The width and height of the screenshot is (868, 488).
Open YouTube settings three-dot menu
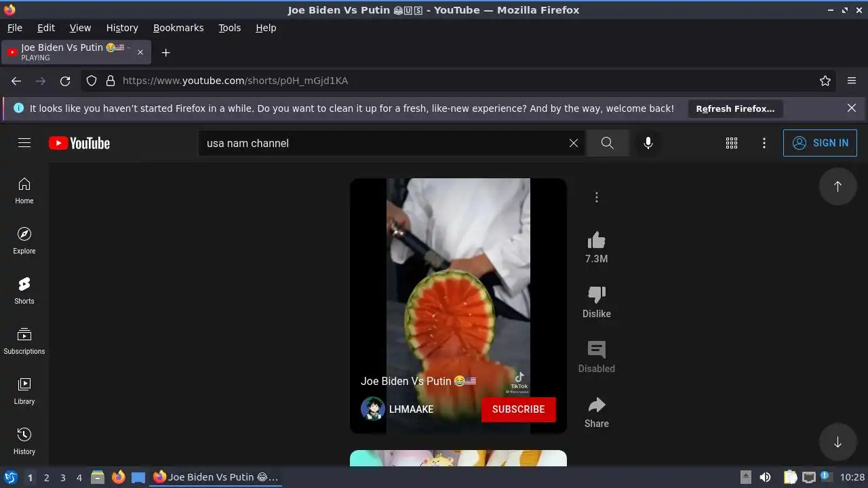pos(764,143)
